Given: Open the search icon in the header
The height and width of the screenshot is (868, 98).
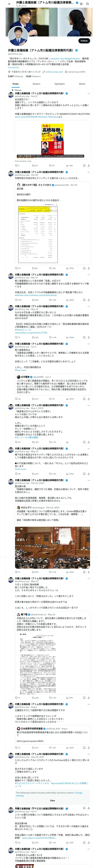Looking at the screenshot, I should click(x=88, y=4).
